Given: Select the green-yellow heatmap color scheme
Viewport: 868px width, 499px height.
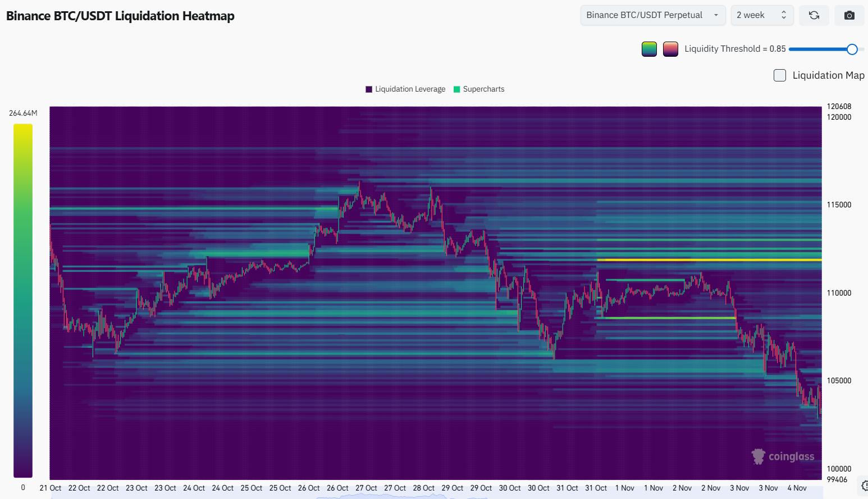Looking at the screenshot, I should (649, 49).
